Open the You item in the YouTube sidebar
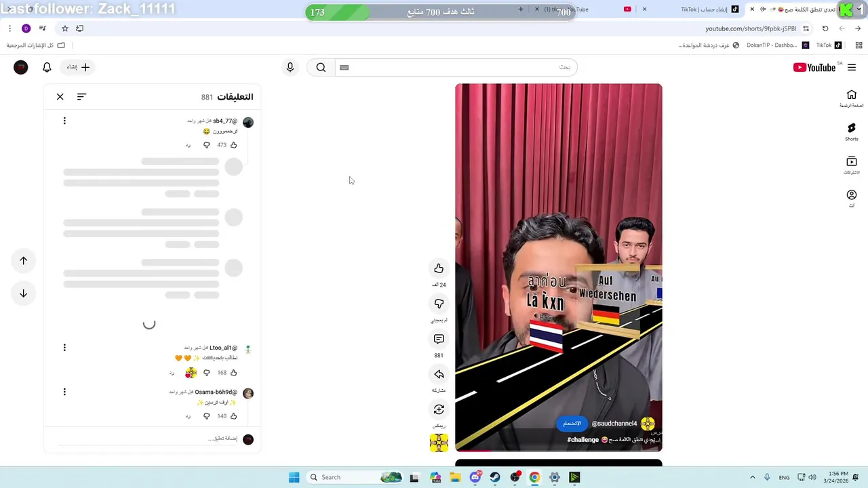Image resolution: width=868 pixels, height=488 pixels. point(852,199)
